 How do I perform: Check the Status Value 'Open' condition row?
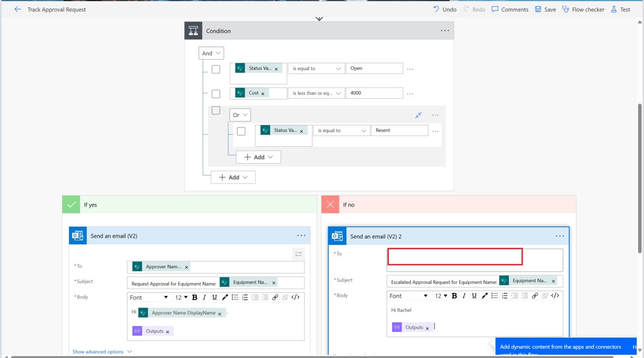[x=216, y=69]
